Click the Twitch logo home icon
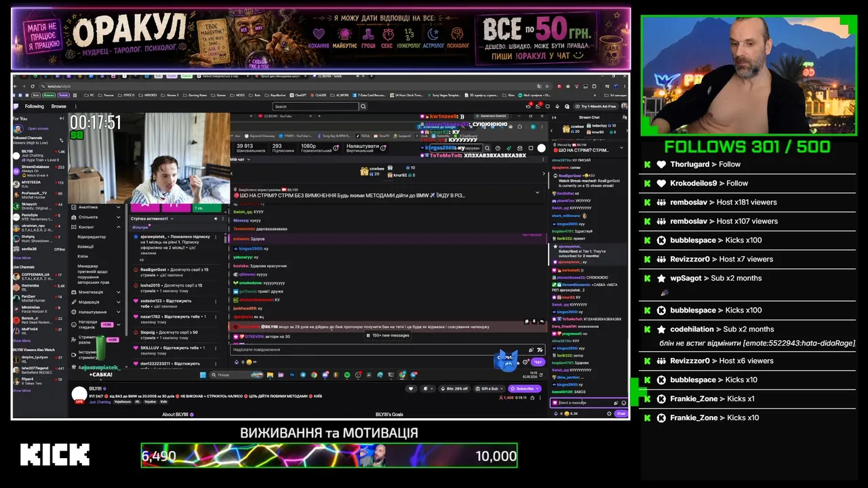This screenshot has width=868, height=488. 16,106
